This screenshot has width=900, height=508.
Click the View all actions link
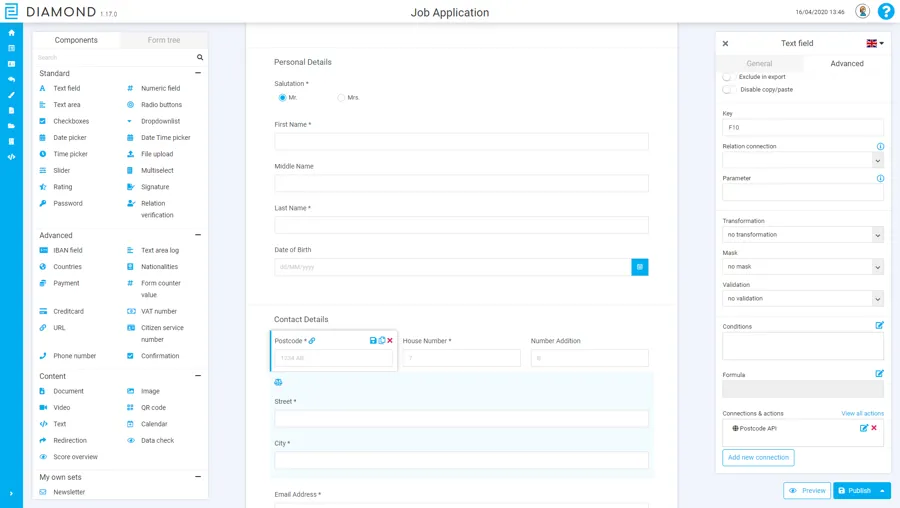click(862, 413)
